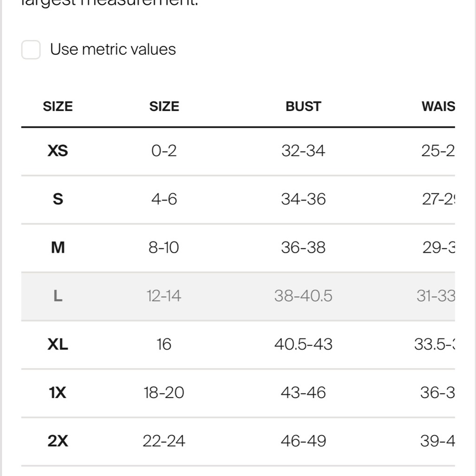476x476 pixels.
Task: Click the 40.5-43 bust measurement cell
Action: [x=303, y=344]
